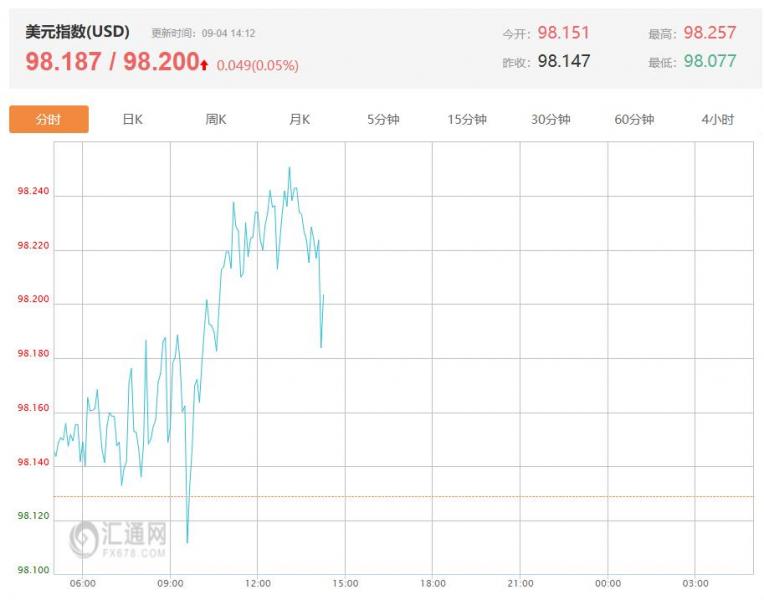Click the 昨收 value 98.147
Image resolution: width=764 pixels, height=600 pixels.
[563, 61]
